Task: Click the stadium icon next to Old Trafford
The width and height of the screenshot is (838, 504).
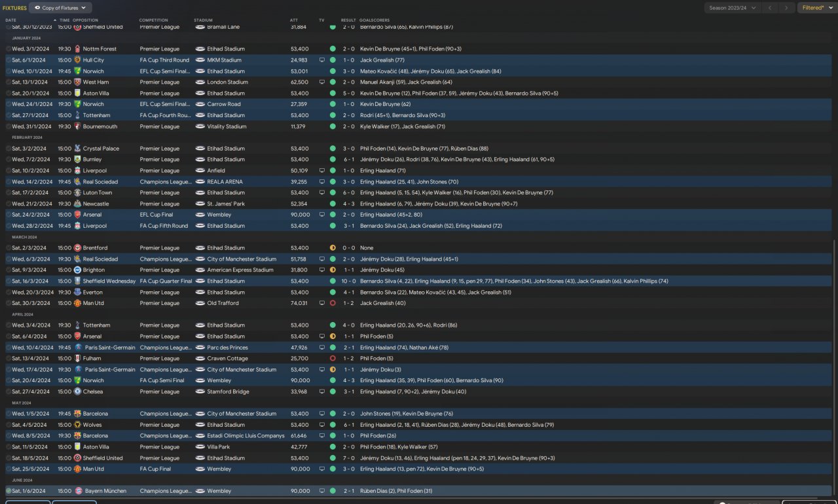Action: [x=200, y=304]
